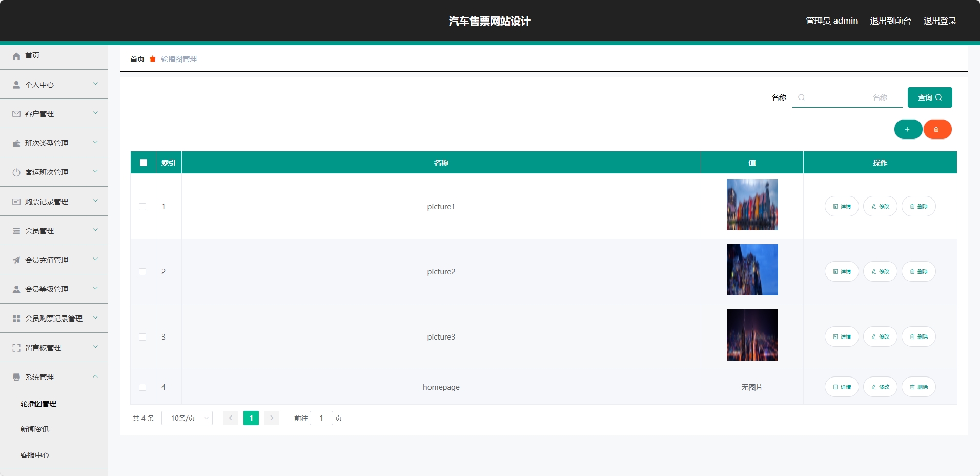Viewport: 980px width, 476px height.
Task: Click 退出到前台 in the header
Action: tap(891, 21)
